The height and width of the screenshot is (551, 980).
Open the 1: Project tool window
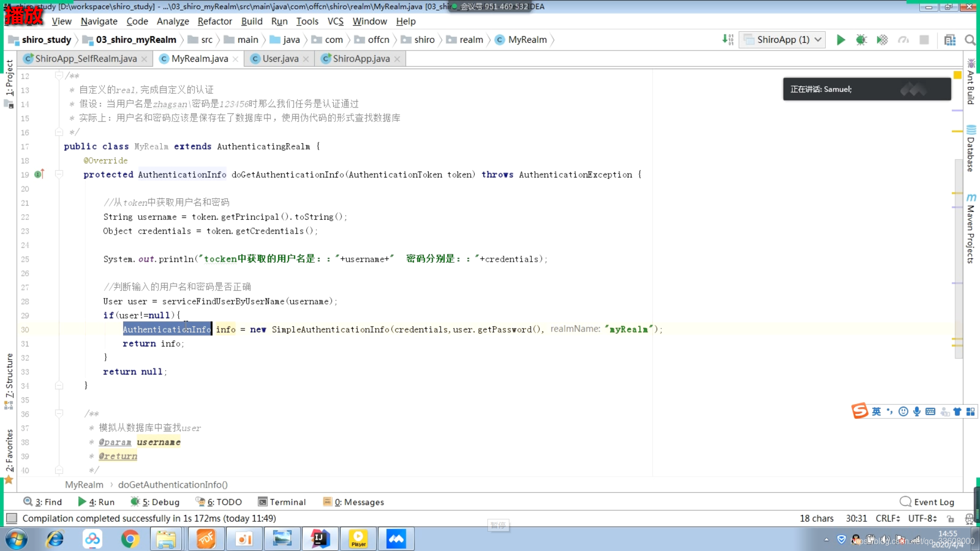pyautogui.click(x=9, y=84)
